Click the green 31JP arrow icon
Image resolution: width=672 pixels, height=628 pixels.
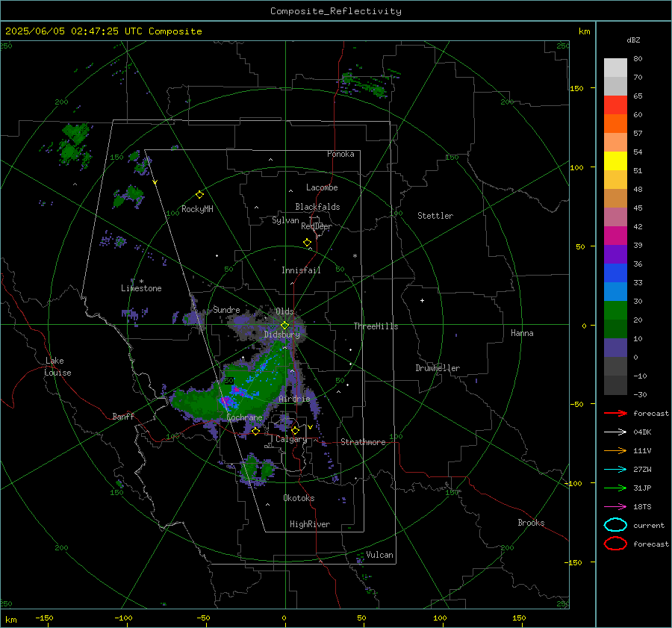point(615,488)
